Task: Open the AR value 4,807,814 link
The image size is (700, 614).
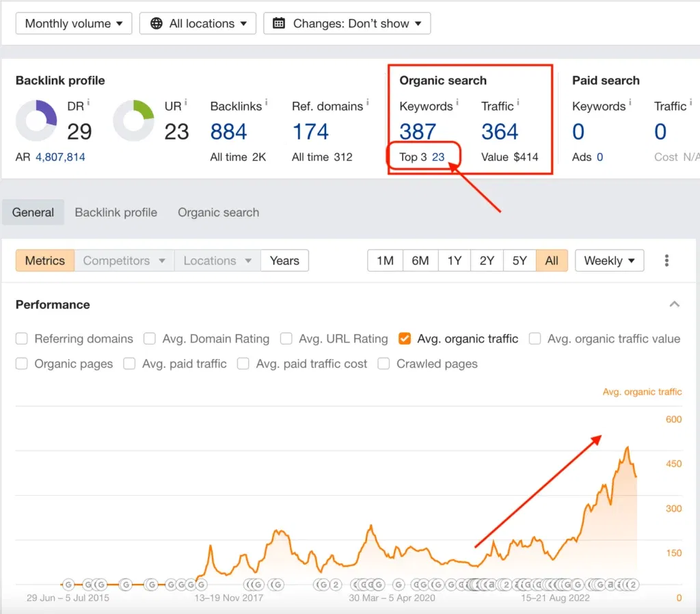Action: 60,157
